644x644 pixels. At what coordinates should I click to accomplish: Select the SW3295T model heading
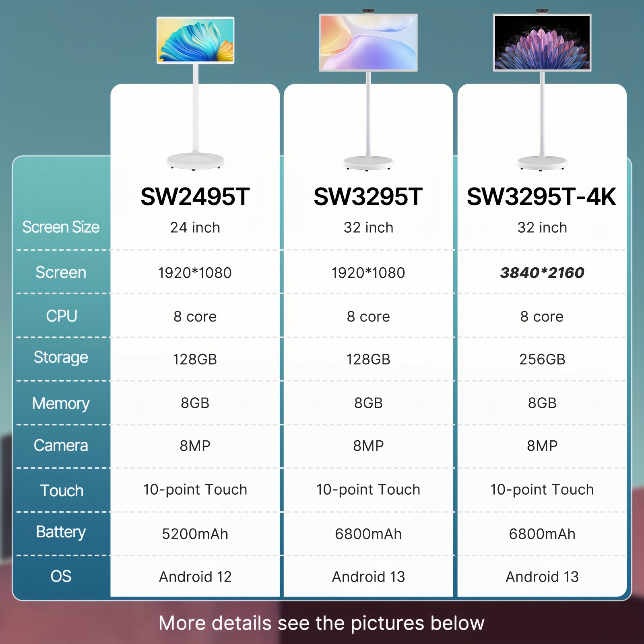[368, 197]
